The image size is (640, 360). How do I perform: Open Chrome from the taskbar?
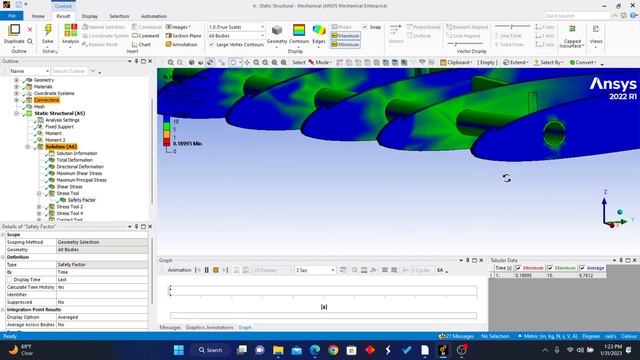tap(333, 350)
